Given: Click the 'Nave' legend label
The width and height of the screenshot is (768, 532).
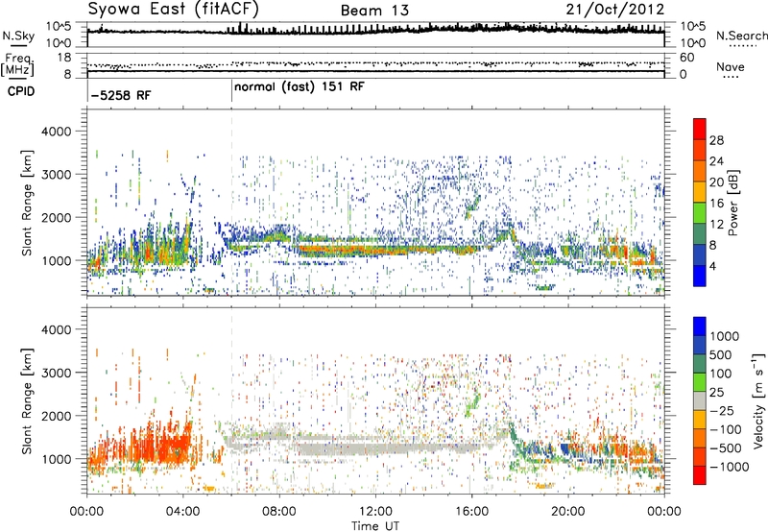Looking at the screenshot, I should [731, 66].
